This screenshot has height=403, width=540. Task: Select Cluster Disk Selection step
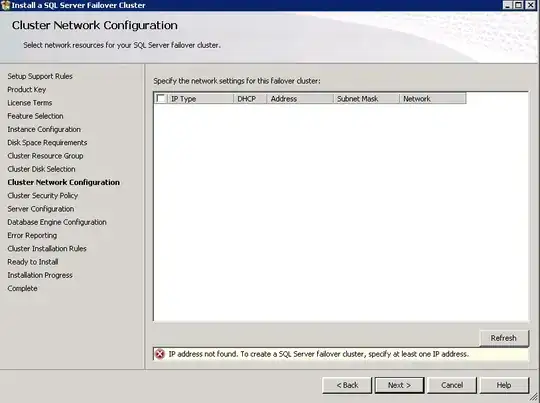pyautogui.click(x=41, y=169)
